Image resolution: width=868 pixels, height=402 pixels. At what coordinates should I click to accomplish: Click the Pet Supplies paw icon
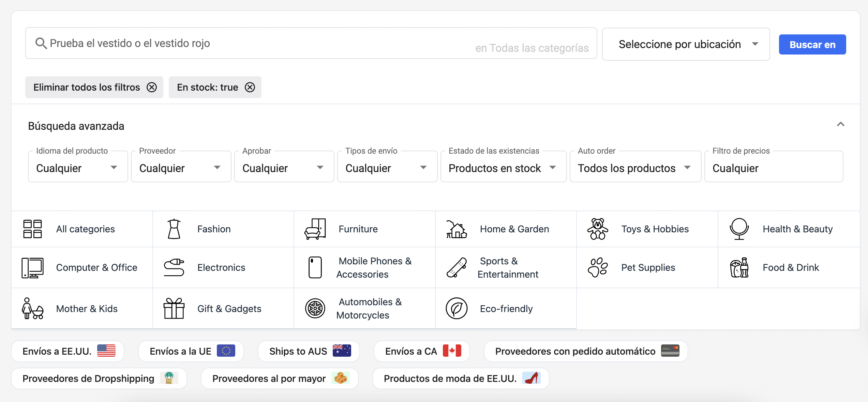(597, 267)
